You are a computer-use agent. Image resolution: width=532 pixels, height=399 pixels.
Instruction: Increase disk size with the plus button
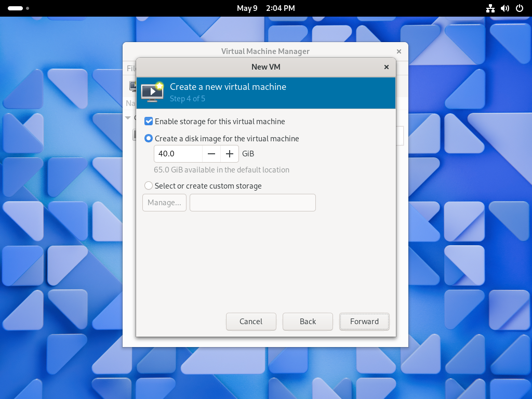point(230,154)
